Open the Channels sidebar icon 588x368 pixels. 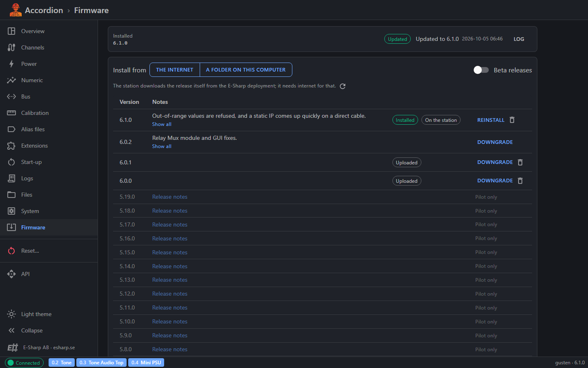point(11,47)
